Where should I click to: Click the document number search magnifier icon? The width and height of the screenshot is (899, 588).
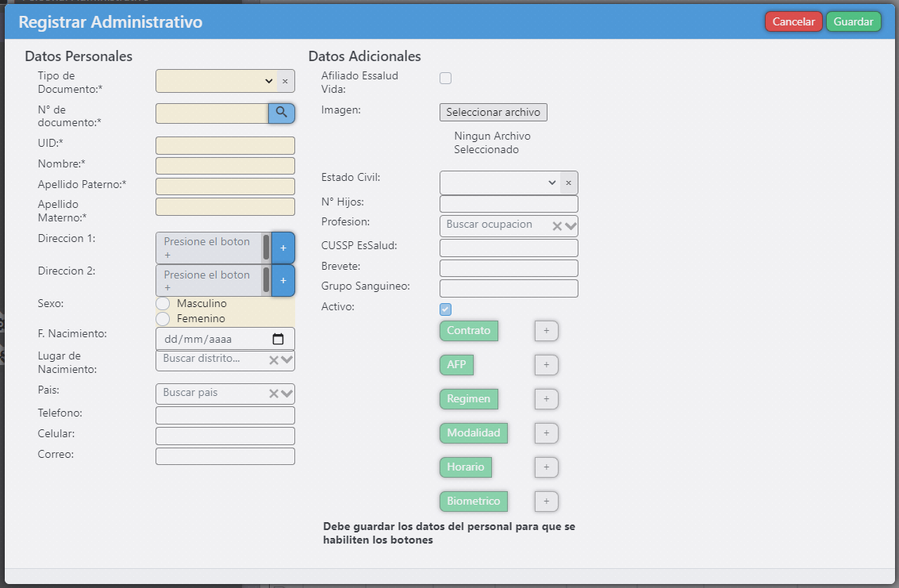point(282,113)
